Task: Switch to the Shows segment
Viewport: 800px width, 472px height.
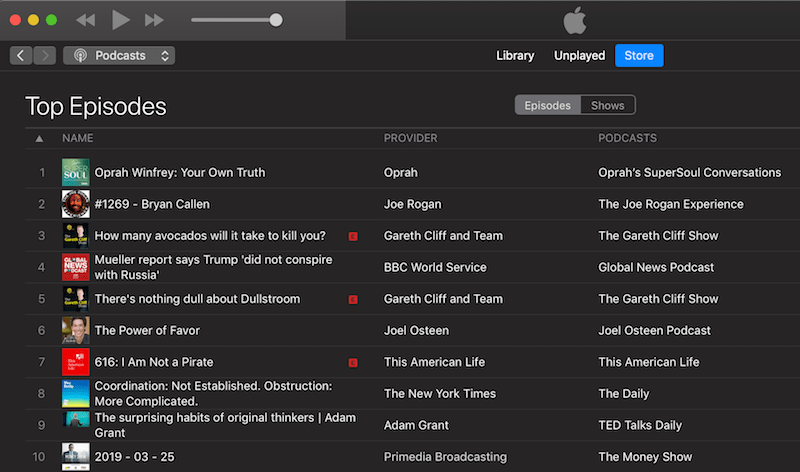Action: click(608, 105)
